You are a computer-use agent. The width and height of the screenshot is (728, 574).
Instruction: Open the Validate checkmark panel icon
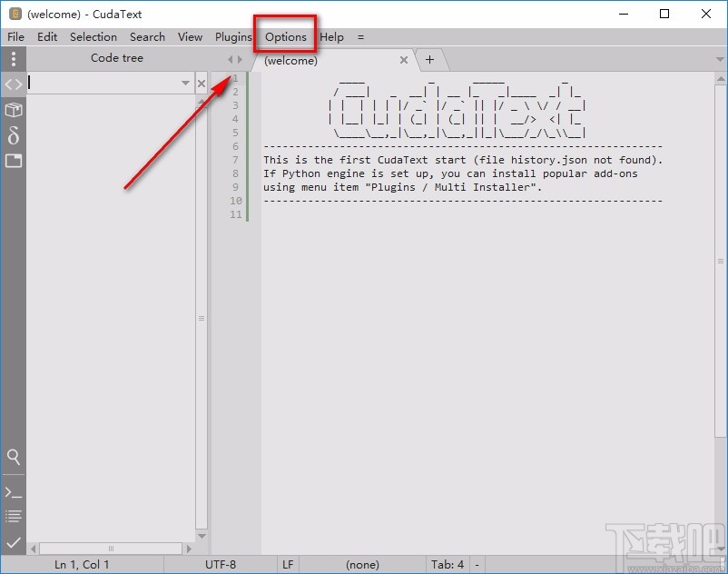coord(14,541)
